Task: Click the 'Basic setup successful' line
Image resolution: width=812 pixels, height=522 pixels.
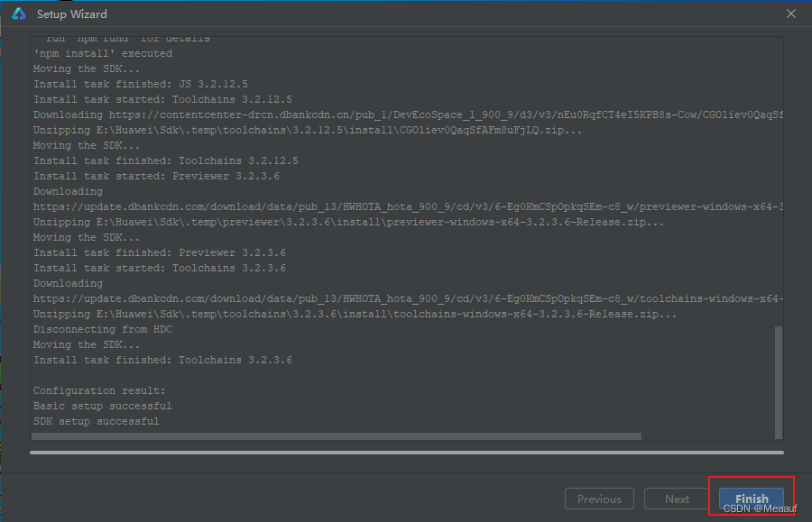Action: coord(103,406)
